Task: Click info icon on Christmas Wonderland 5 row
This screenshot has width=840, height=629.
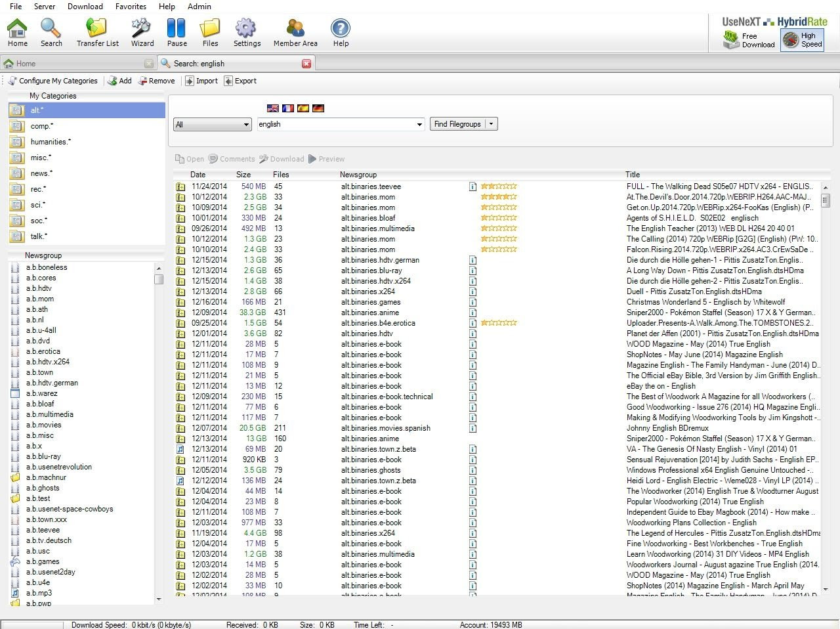Action: pyautogui.click(x=472, y=302)
